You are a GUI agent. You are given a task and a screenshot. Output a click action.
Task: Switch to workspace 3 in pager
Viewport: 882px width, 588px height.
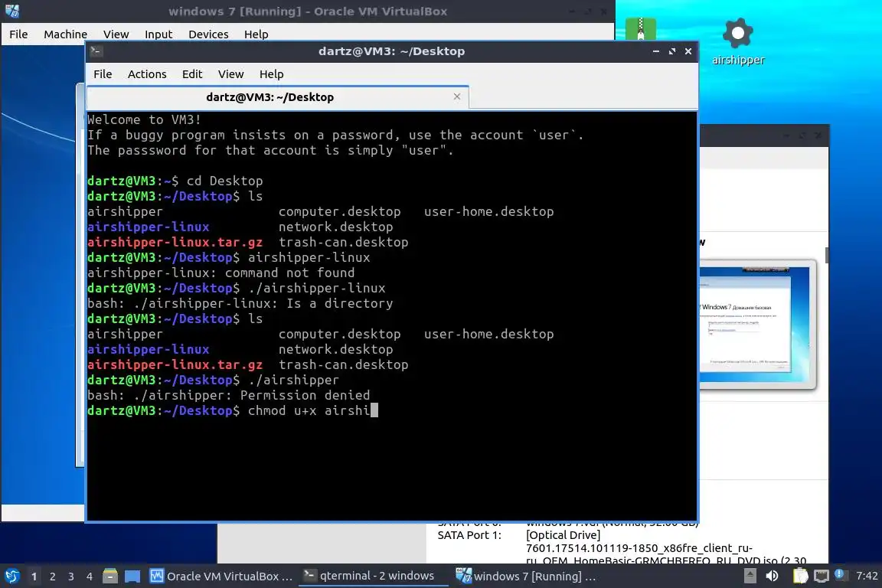coord(71,577)
